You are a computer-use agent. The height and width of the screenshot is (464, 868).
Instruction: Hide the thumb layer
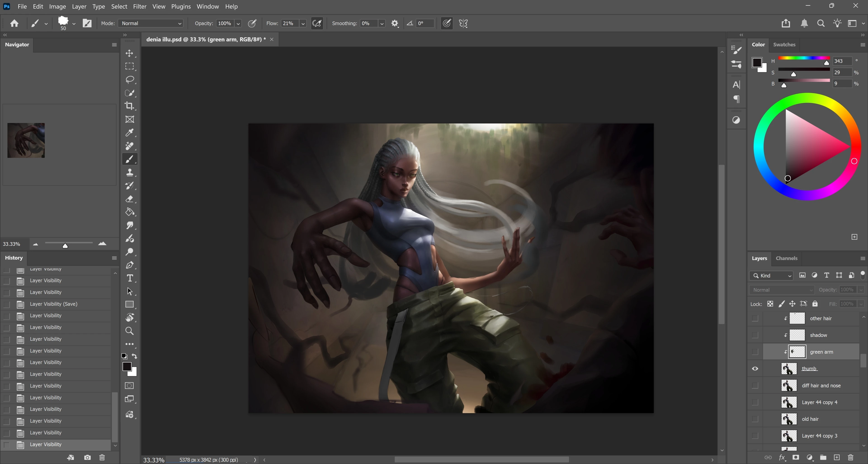[x=755, y=369]
